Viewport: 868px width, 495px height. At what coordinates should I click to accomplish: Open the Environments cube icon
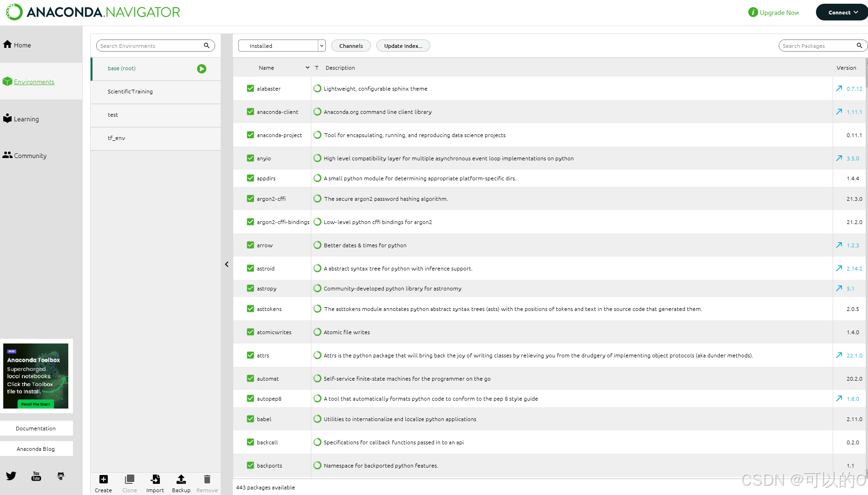7,81
